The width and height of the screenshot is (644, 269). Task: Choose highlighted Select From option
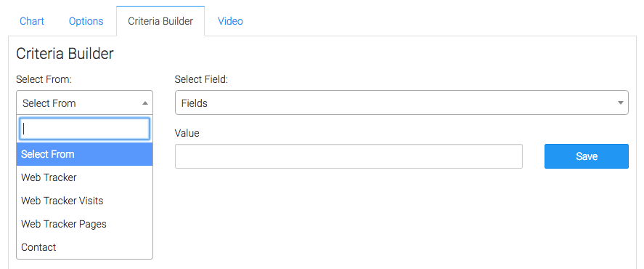coord(85,154)
